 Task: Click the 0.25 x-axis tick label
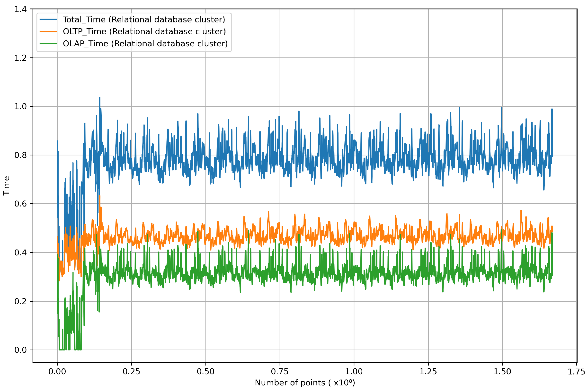pos(131,372)
